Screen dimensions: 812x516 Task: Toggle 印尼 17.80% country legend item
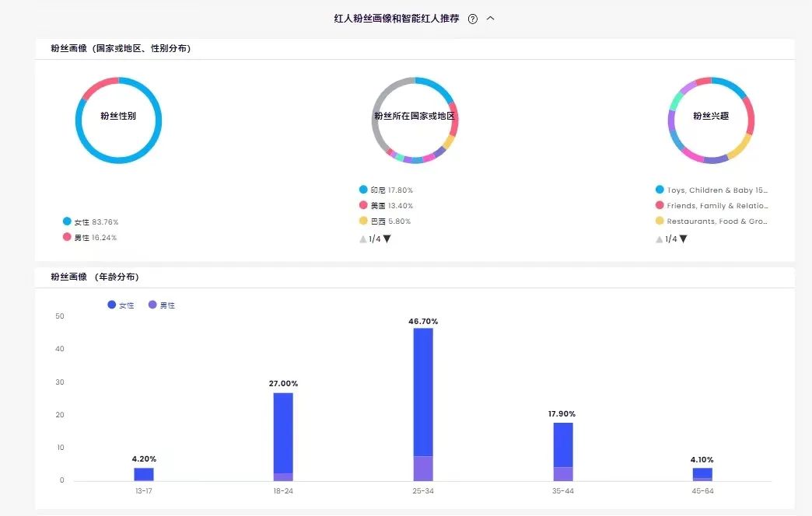[x=387, y=190]
